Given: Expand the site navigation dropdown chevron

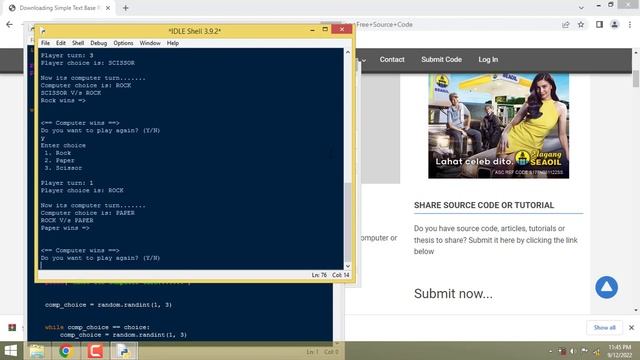Looking at the screenshot, I should 363,60.
